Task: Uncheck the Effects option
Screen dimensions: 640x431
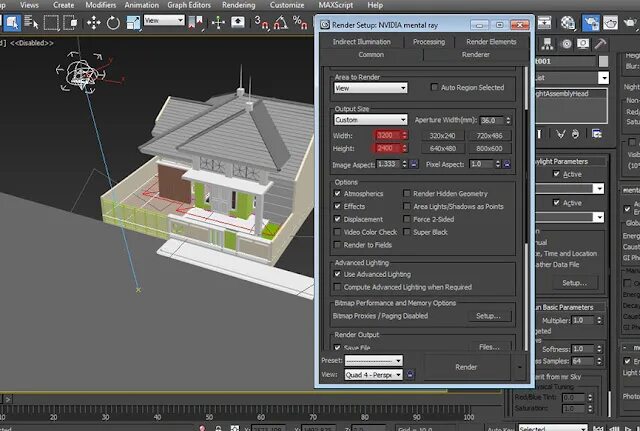Action: tap(337, 206)
